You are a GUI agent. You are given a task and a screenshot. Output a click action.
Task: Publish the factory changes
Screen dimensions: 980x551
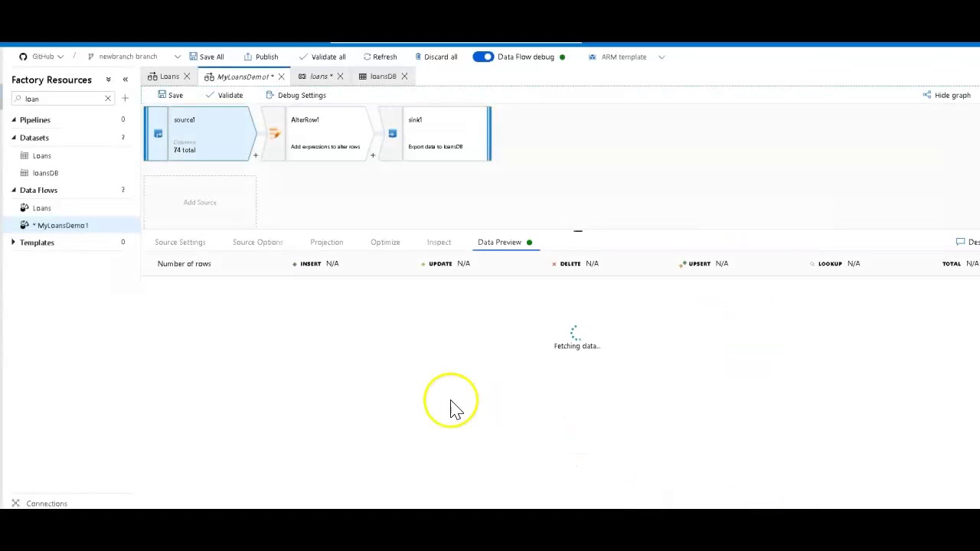261,57
